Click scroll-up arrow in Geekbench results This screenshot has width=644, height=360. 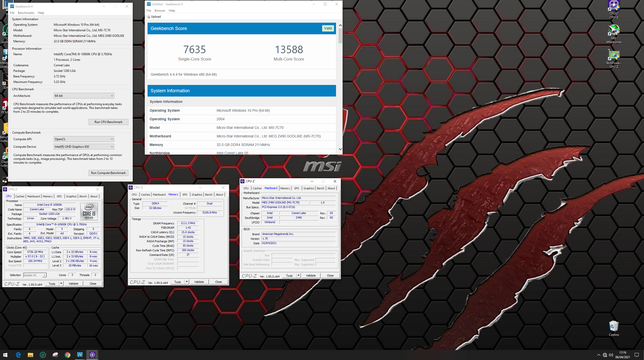pos(340,25)
